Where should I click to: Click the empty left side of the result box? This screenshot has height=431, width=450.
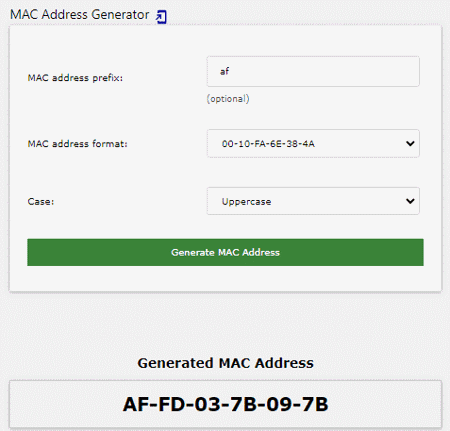(x=67, y=404)
